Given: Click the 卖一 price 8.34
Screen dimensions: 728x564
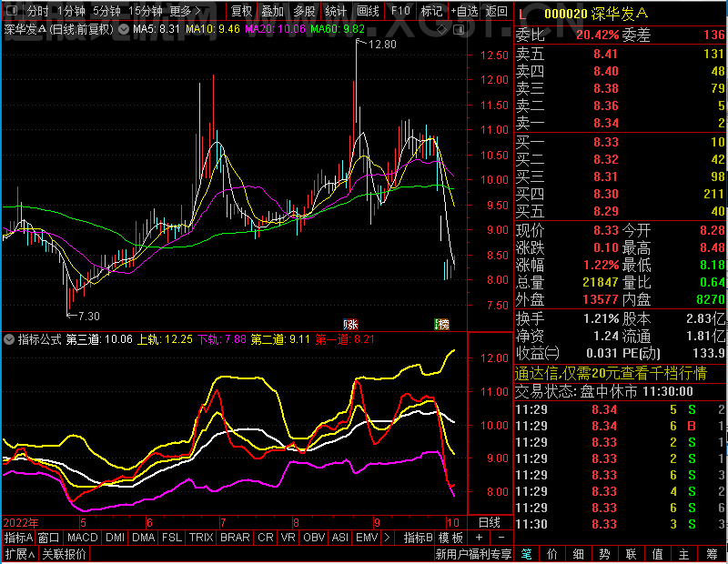Looking at the screenshot, I should 606,123.
